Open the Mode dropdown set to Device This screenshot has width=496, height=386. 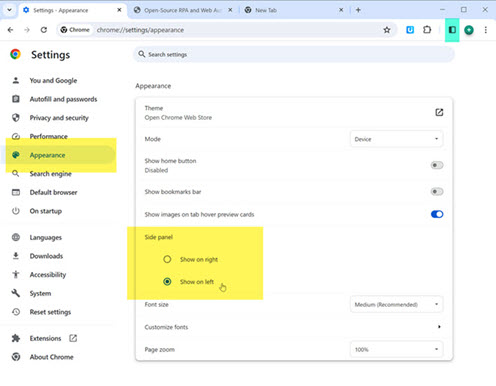tap(396, 139)
